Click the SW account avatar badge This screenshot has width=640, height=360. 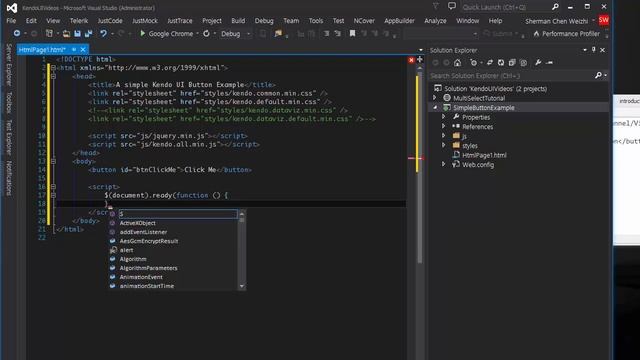(x=604, y=20)
